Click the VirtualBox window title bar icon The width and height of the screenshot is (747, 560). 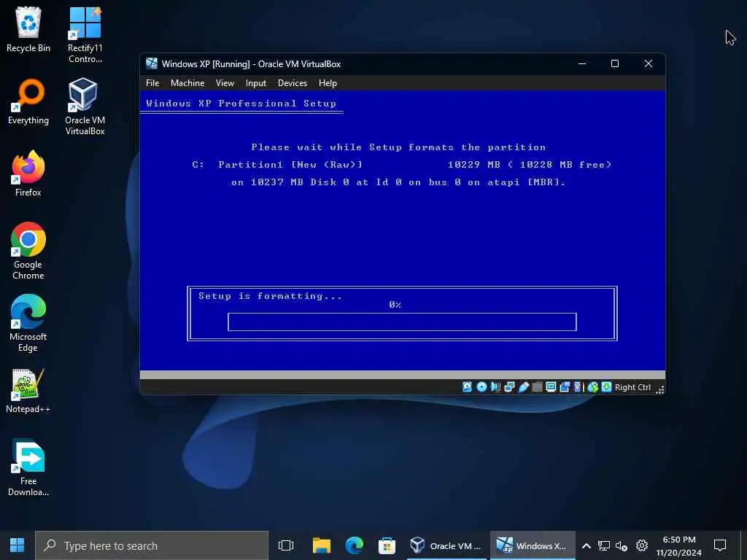(x=152, y=64)
